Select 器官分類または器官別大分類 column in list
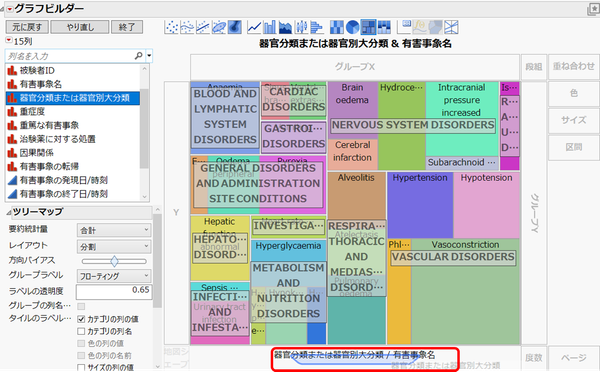Viewport: 600px width, 372px height. click(73, 98)
